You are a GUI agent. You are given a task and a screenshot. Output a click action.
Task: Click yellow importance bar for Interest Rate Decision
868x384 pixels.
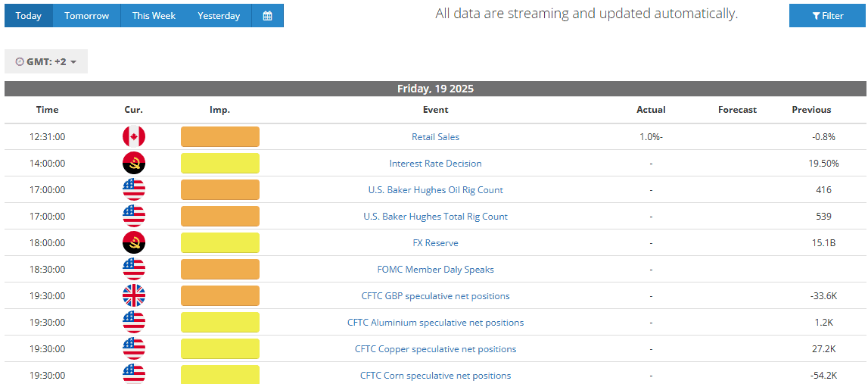click(x=220, y=164)
